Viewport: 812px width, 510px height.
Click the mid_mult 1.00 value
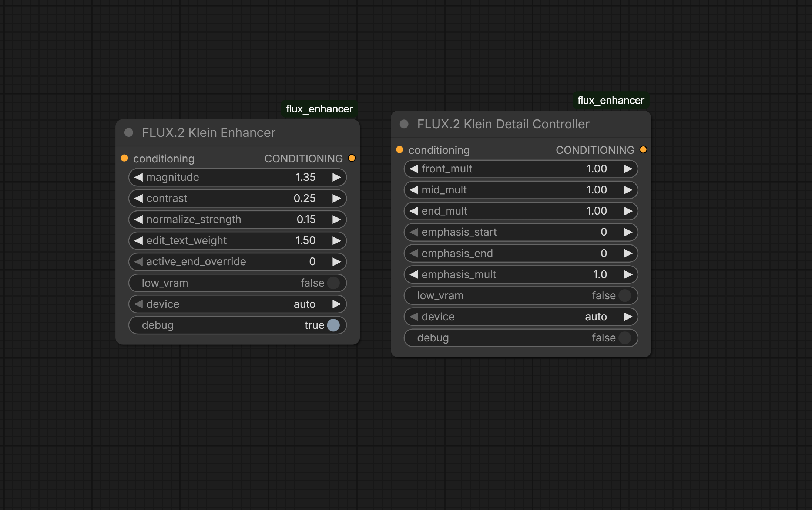tap(597, 190)
